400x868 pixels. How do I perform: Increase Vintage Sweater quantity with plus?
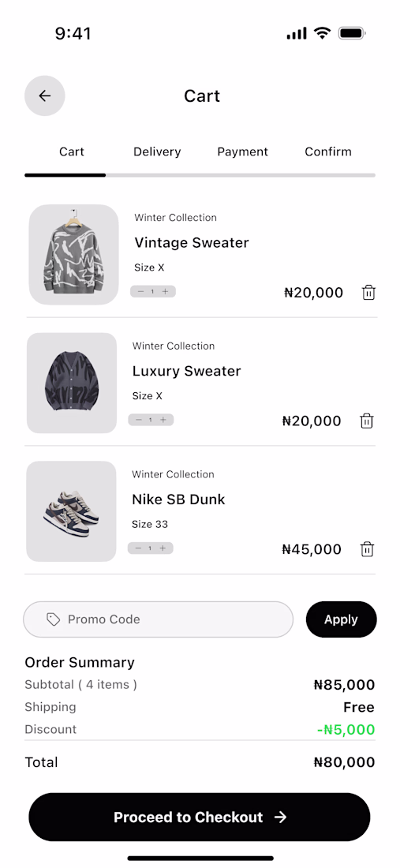tap(165, 291)
